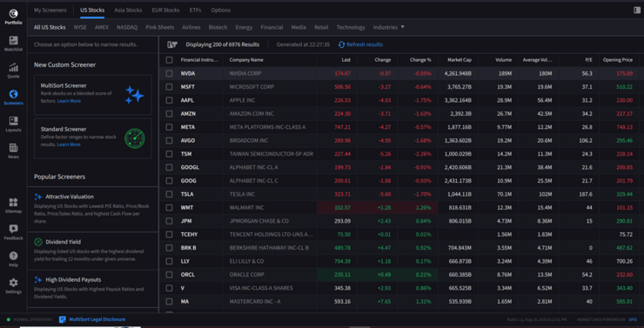Open the Settings gear icon

(x=13, y=283)
